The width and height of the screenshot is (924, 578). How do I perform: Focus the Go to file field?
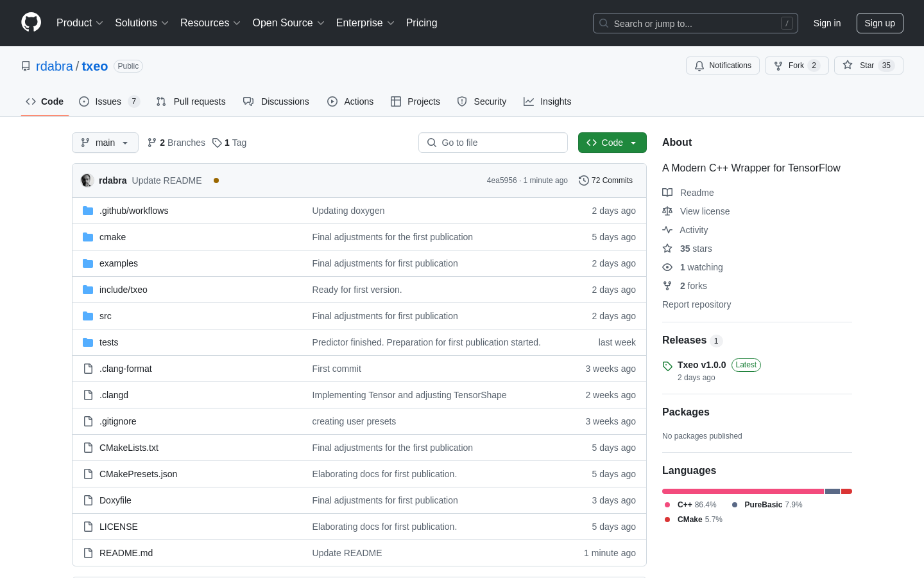493,143
